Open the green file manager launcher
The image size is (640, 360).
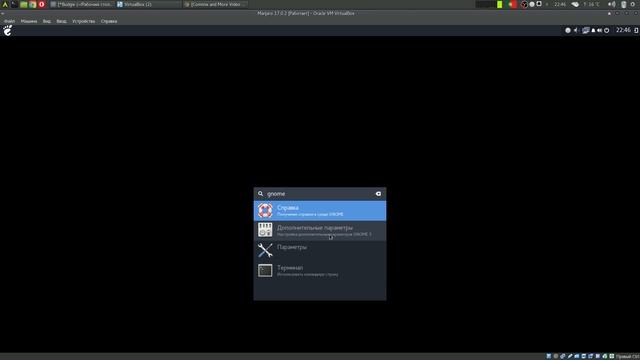point(24,4)
